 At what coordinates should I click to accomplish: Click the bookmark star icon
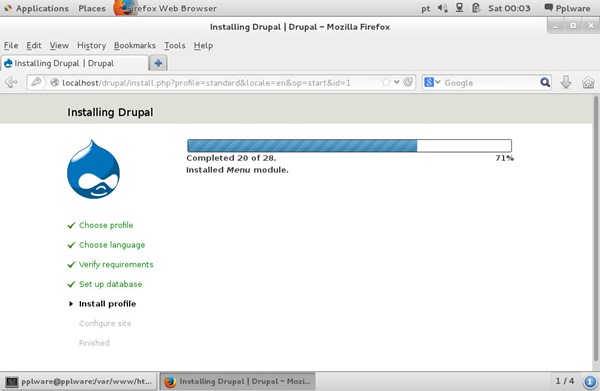[386, 82]
